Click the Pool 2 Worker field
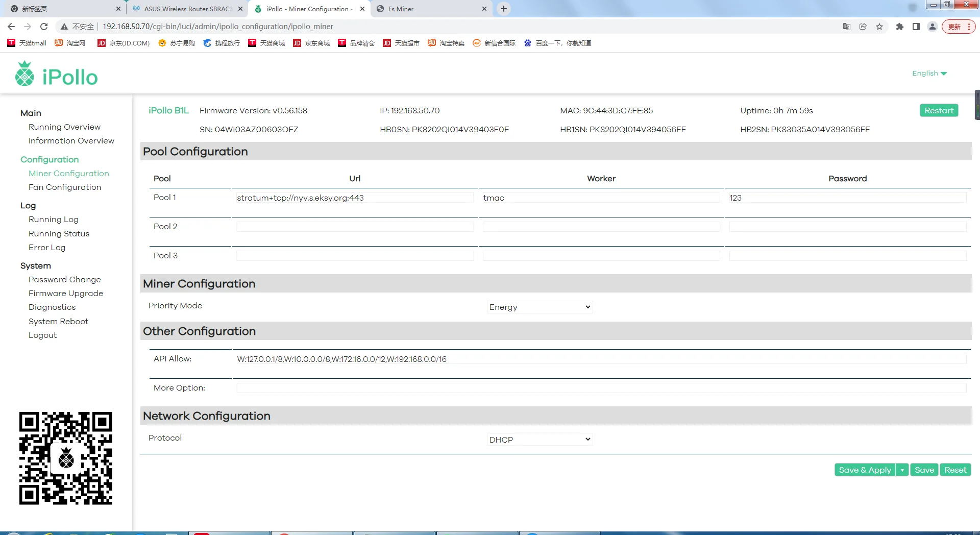Viewport: 980px width, 535px height. (601, 227)
